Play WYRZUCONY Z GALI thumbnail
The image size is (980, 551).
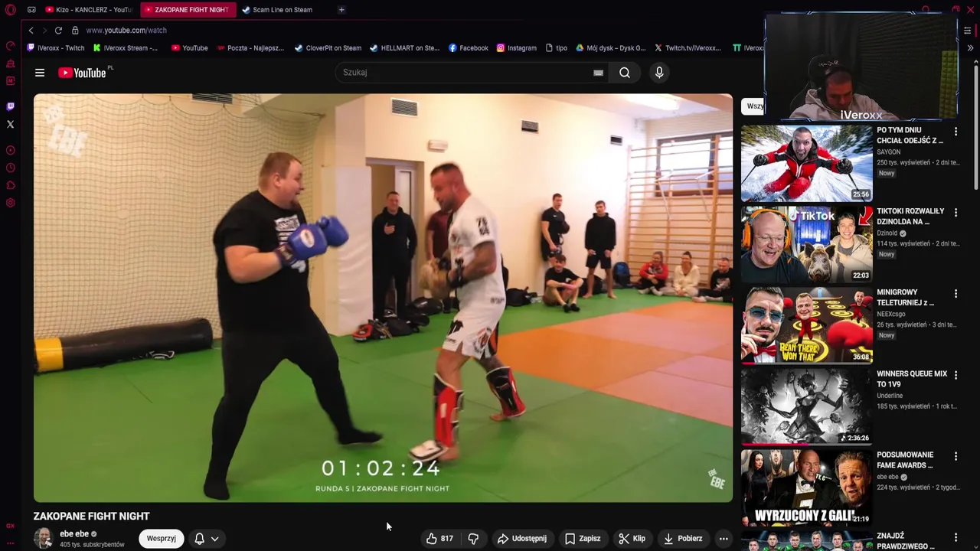pyautogui.click(x=806, y=487)
